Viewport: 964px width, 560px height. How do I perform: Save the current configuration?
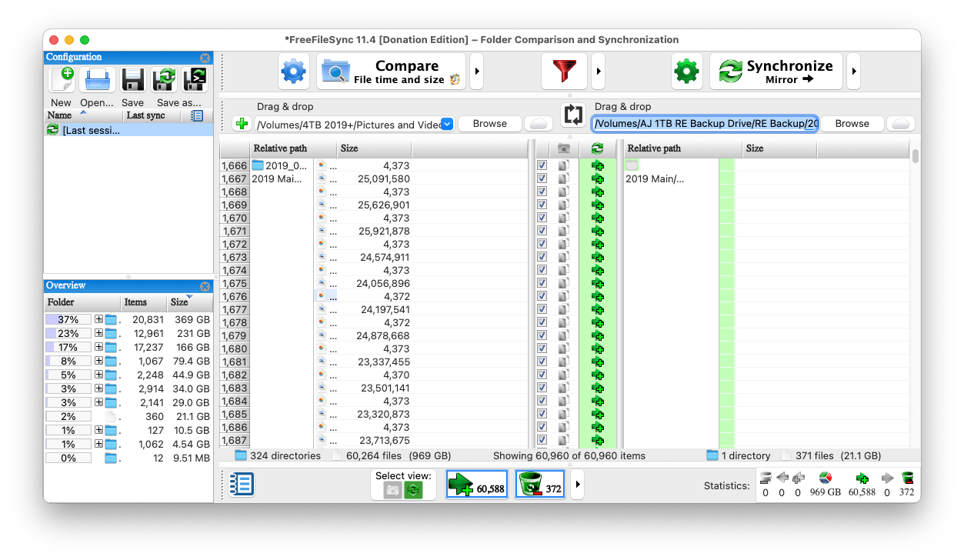pyautogui.click(x=132, y=80)
